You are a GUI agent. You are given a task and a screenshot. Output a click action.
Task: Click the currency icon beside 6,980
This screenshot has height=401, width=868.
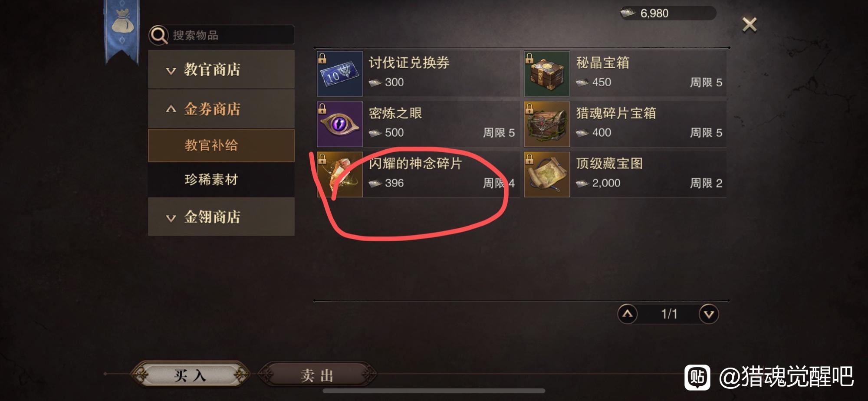pyautogui.click(x=628, y=13)
